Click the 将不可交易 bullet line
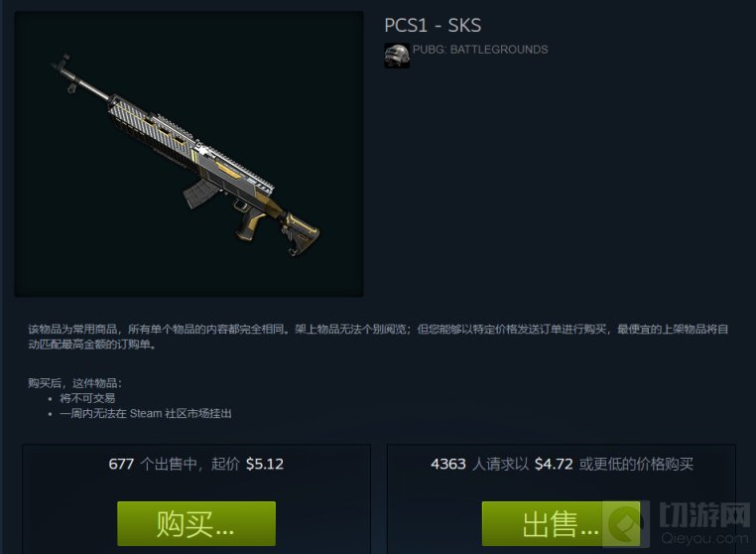Screen dimensions: 756x554 point(87,398)
